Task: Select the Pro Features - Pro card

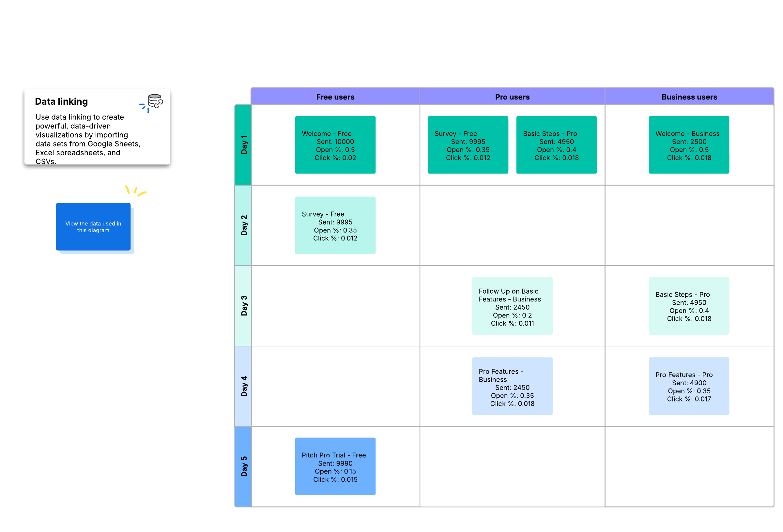Action: click(x=689, y=386)
